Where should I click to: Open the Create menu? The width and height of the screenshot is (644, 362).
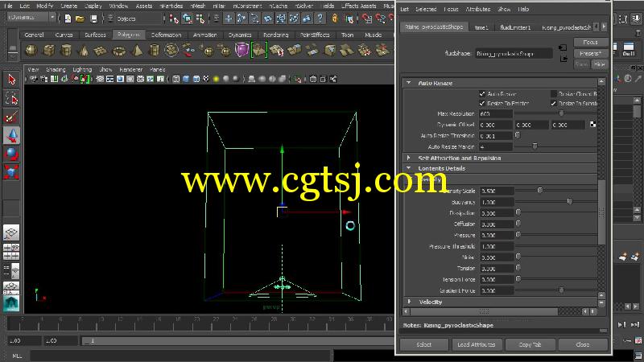tap(69, 6)
